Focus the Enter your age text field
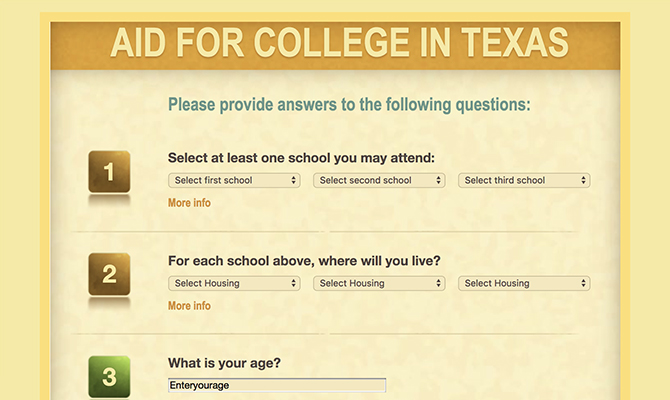 277,385
